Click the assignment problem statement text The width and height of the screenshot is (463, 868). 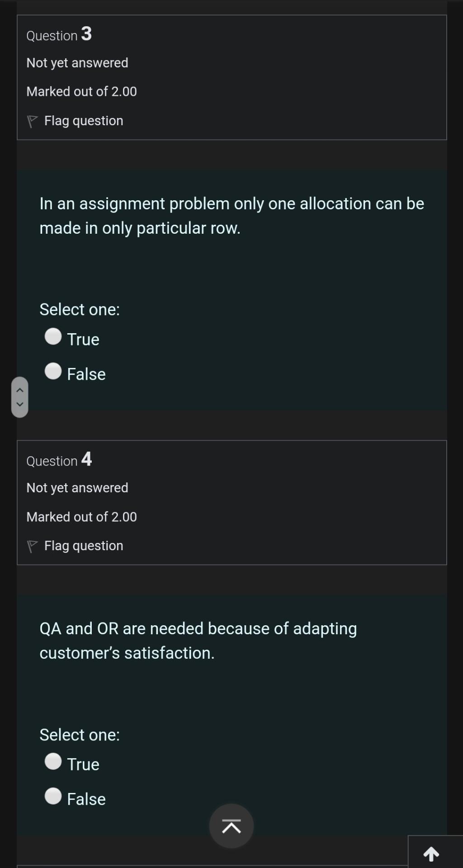coord(231,215)
